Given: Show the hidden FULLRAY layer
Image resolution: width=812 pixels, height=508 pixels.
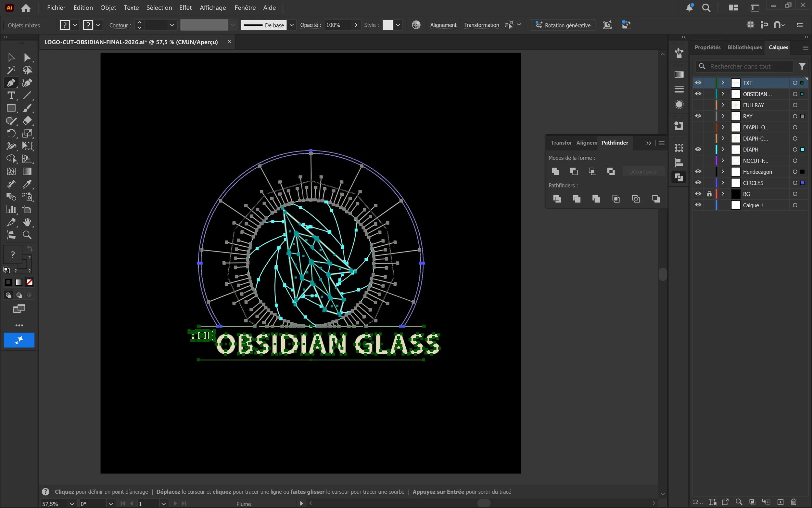Looking at the screenshot, I should click(698, 105).
